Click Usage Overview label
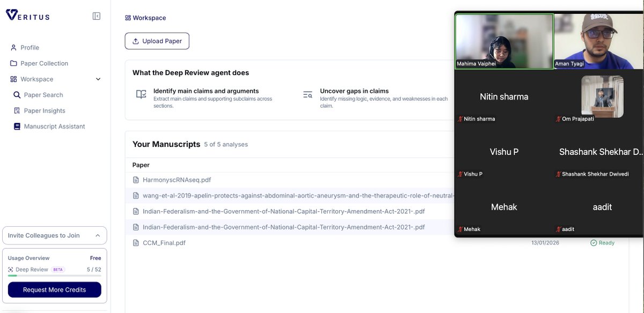This screenshot has height=313, width=644. 29,258
